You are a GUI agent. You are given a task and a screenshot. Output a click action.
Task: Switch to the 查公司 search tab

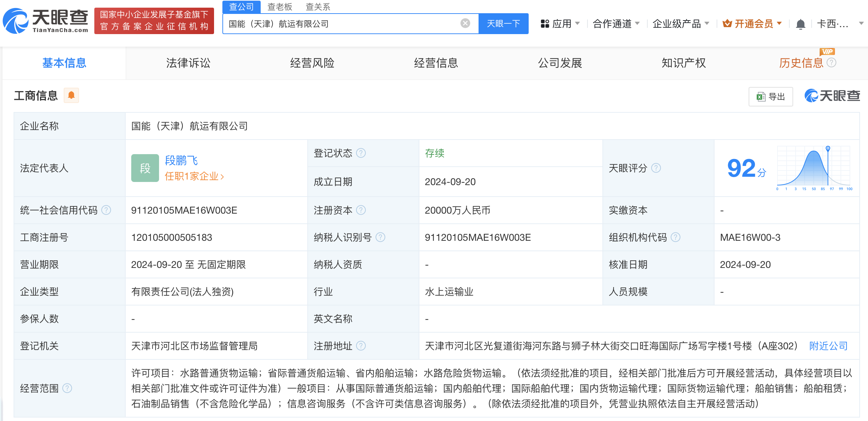[242, 7]
